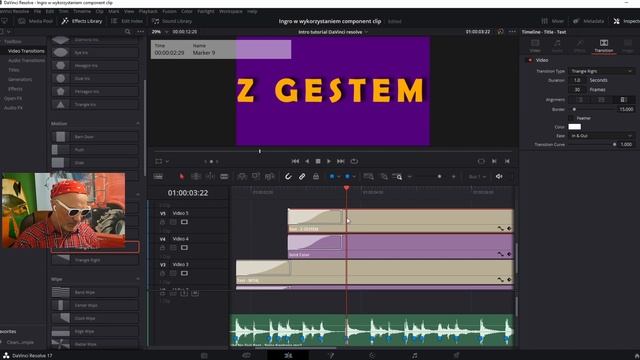Toggle Loop playback button
This screenshot has height=360, width=640.
pos(354,161)
